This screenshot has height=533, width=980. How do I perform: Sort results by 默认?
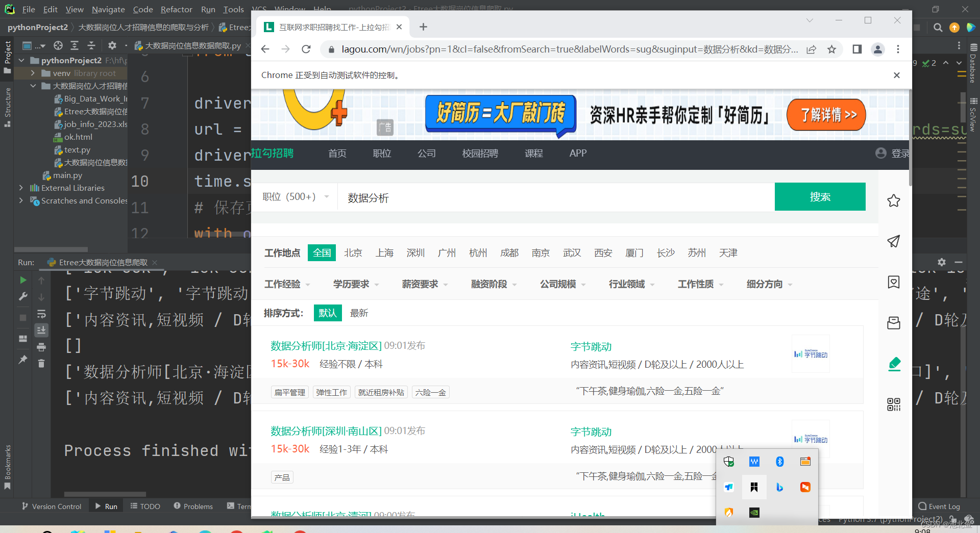[328, 313]
